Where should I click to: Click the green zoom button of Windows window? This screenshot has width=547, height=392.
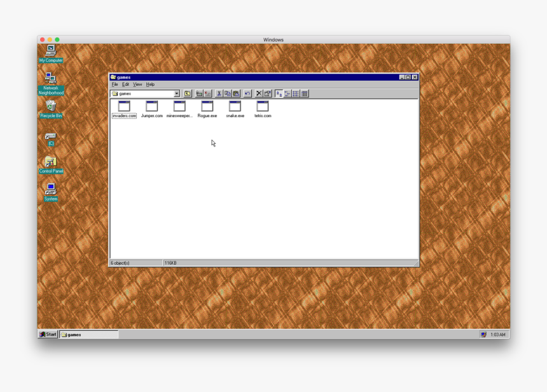[x=57, y=40]
